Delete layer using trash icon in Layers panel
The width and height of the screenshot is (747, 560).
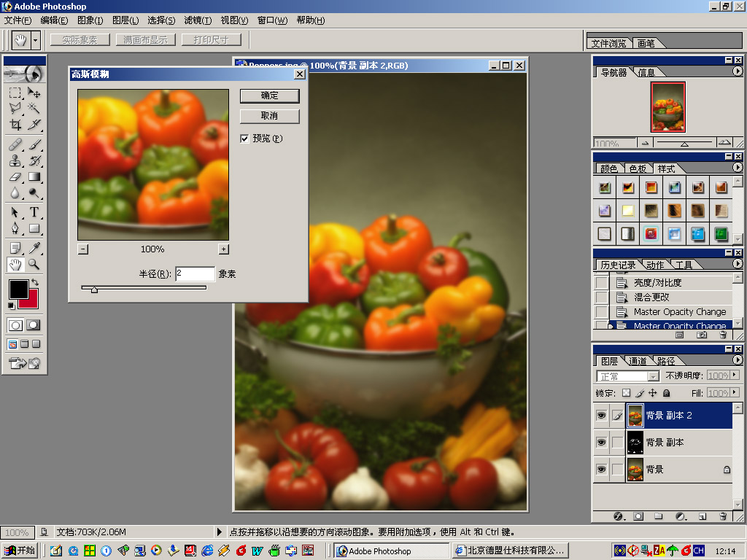coord(723,516)
